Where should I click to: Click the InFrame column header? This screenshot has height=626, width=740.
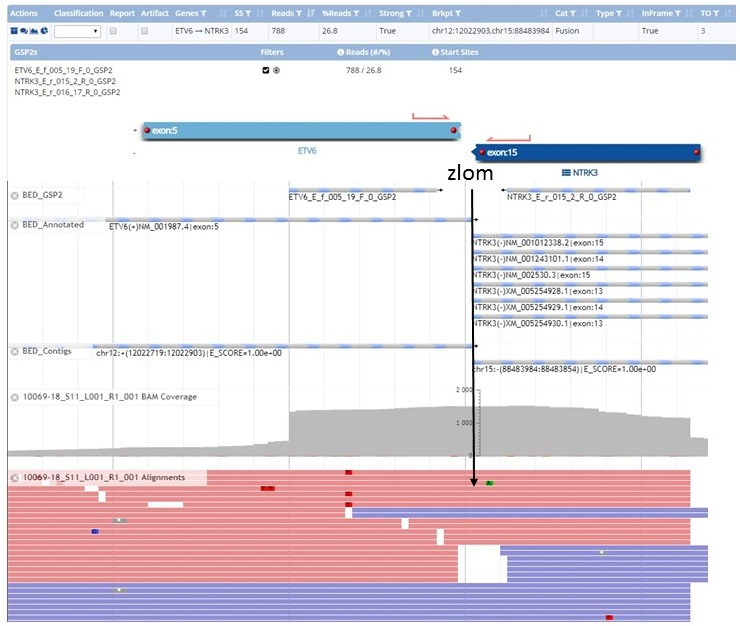pos(658,14)
